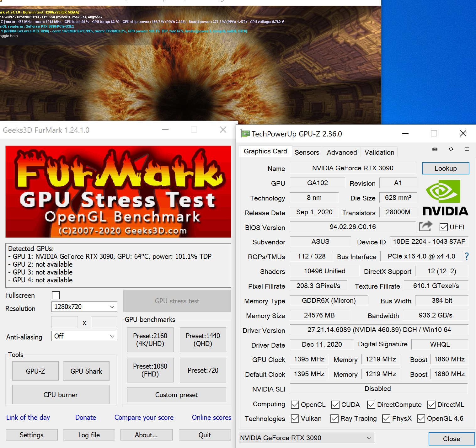Open the Resolution 1280x720 dropdown
Image resolution: width=476 pixels, height=448 pixels.
click(84, 307)
